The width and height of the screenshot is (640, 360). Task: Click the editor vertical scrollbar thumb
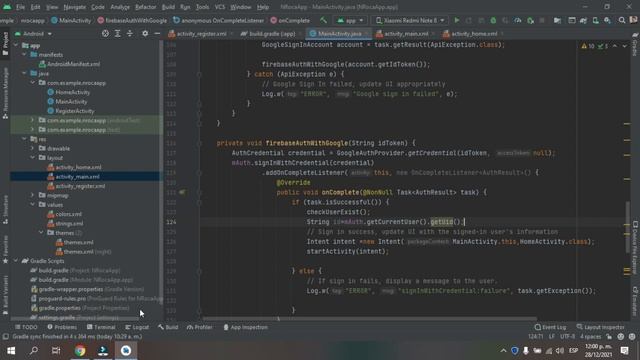[x=627, y=227]
